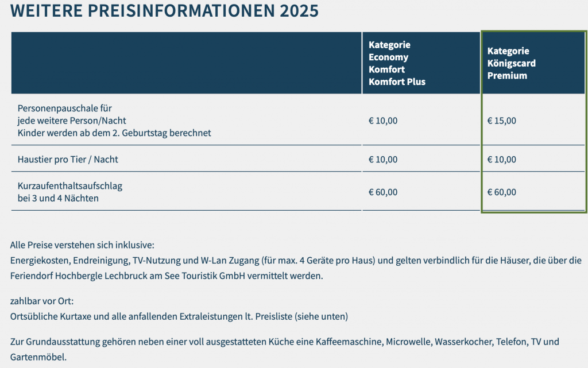Click the 'zahlbar vor Ort:' line
Viewport: 588px width, 368px height.
tap(42, 301)
